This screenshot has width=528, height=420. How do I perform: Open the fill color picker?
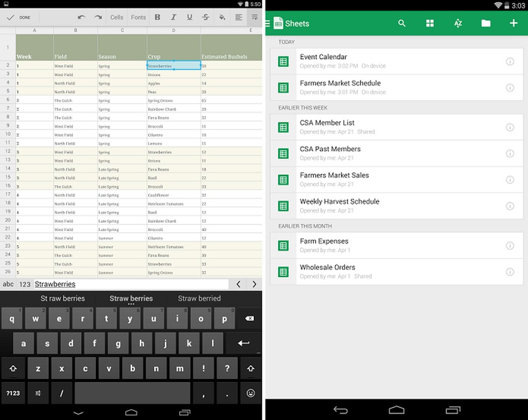[222, 17]
